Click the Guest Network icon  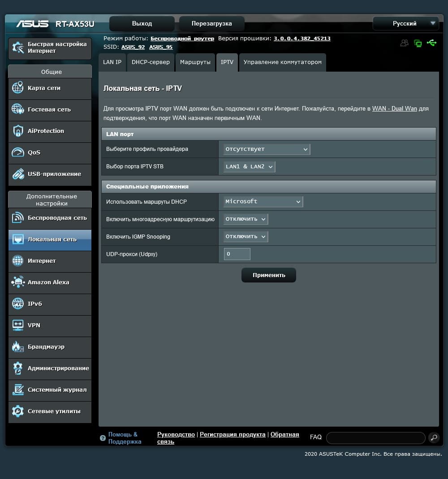(x=18, y=109)
